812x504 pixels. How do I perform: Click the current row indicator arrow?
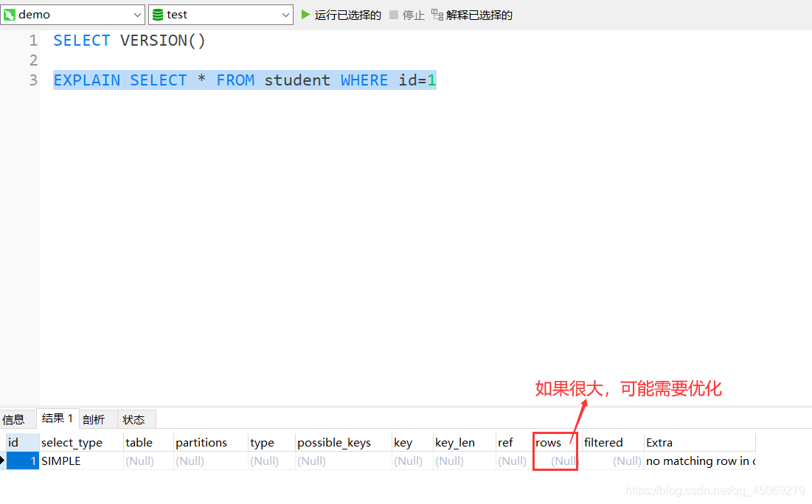pyautogui.click(x=3, y=460)
